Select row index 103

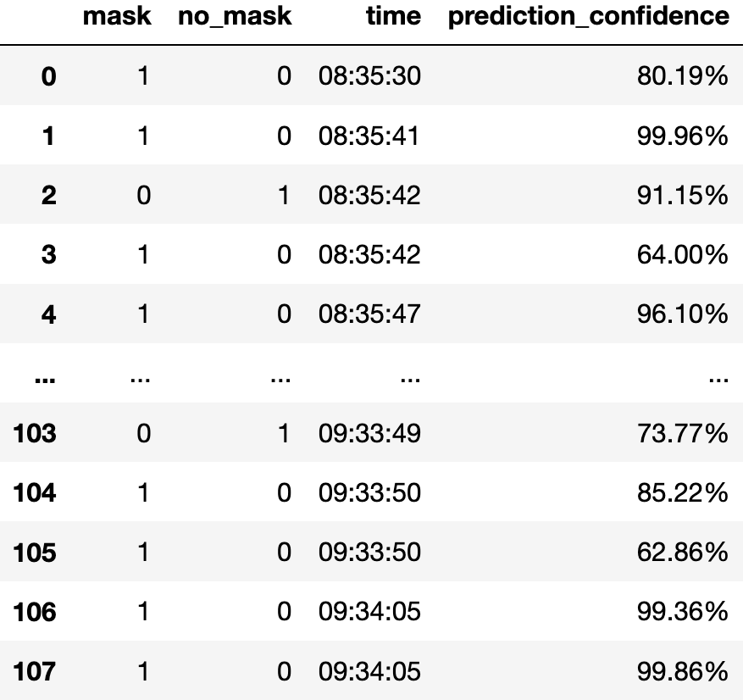[35, 434]
